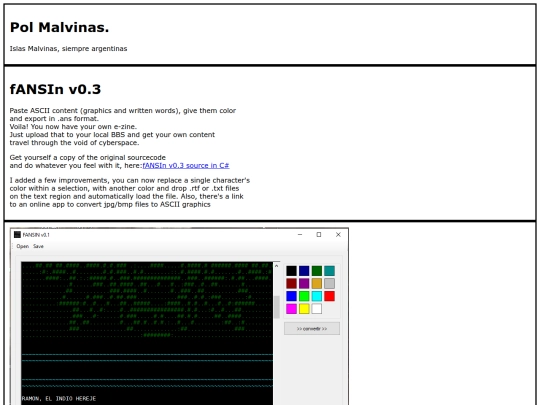Click the 'Islas Malvinas, siempre argentinas' subtitle
This screenshot has width=540, height=405.
69,49
